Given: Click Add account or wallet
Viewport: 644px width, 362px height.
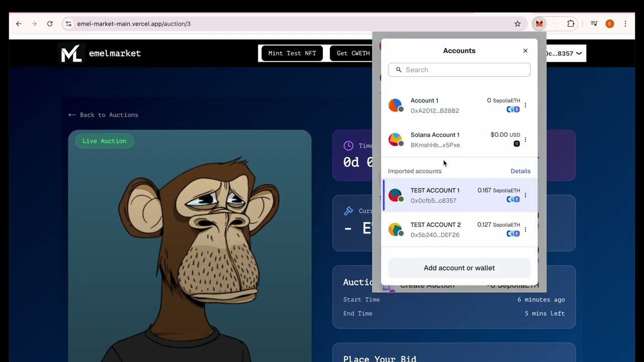Looking at the screenshot, I should [x=459, y=268].
